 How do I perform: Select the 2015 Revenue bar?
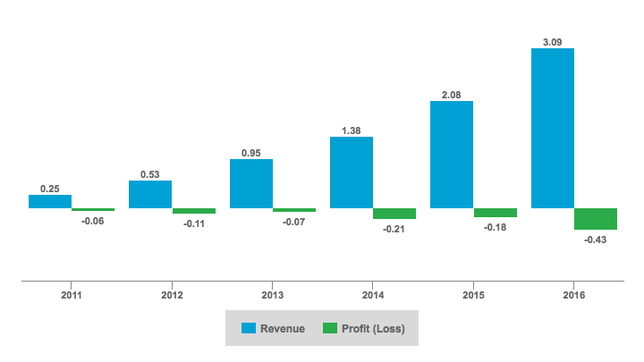(x=452, y=155)
